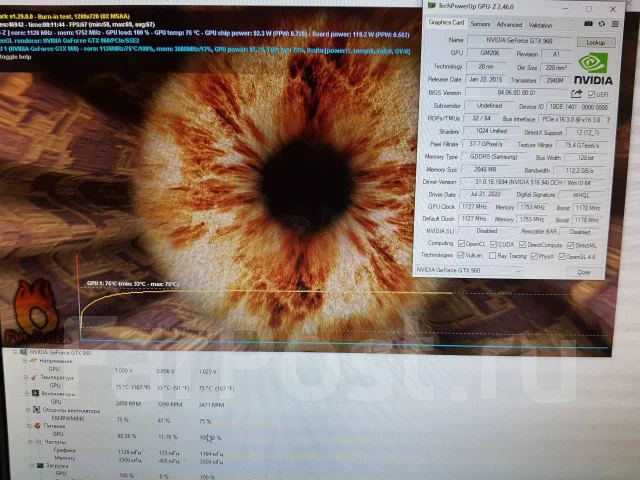Switch to the Advanced tab
This screenshot has width=640, height=480.
coord(509,24)
